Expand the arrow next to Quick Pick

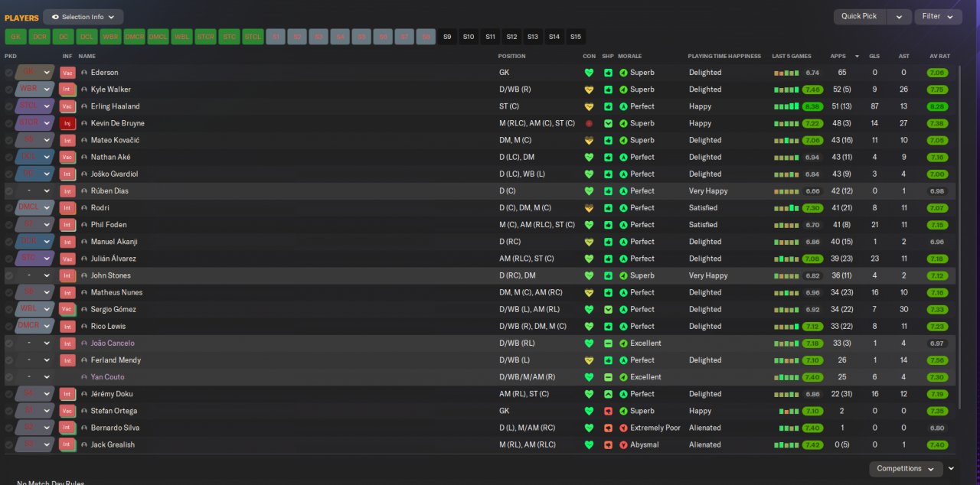pyautogui.click(x=900, y=16)
